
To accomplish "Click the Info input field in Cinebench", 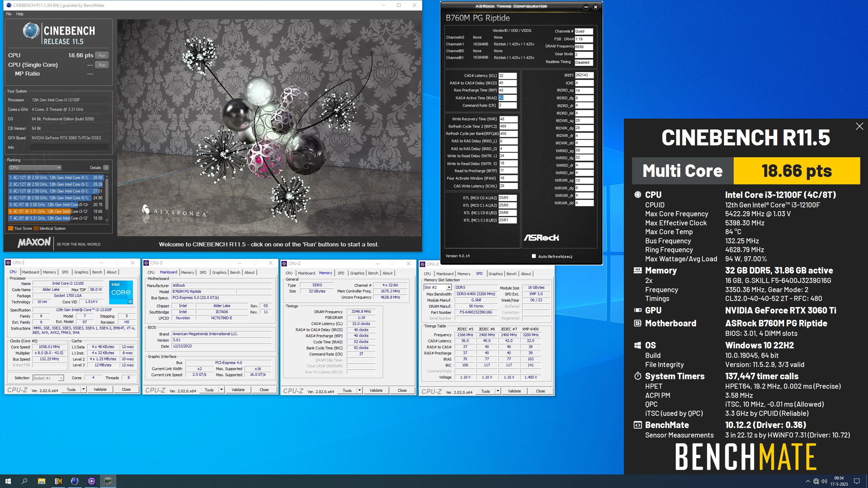I will pyautogui.click(x=70, y=147).
